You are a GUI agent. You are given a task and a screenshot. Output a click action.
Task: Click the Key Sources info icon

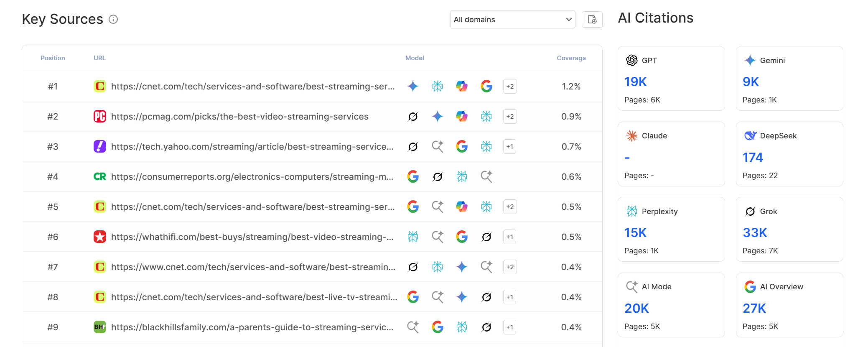(x=113, y=19)
